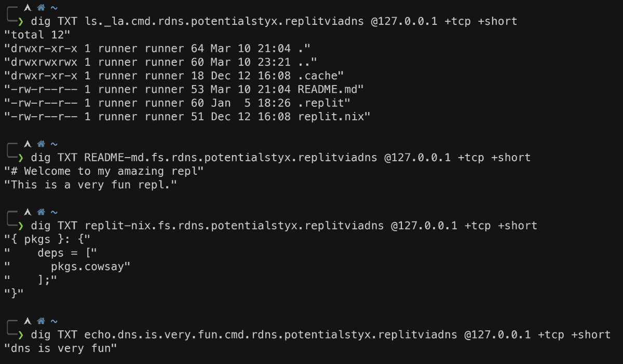Viewport: 623px width, 364px height.
Task: Click the home icon above the README-md dig command
Action: [41, 144]
